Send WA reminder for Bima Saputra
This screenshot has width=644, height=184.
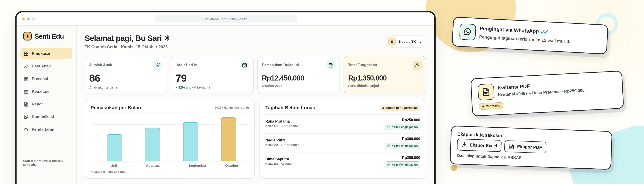(402, 164)
